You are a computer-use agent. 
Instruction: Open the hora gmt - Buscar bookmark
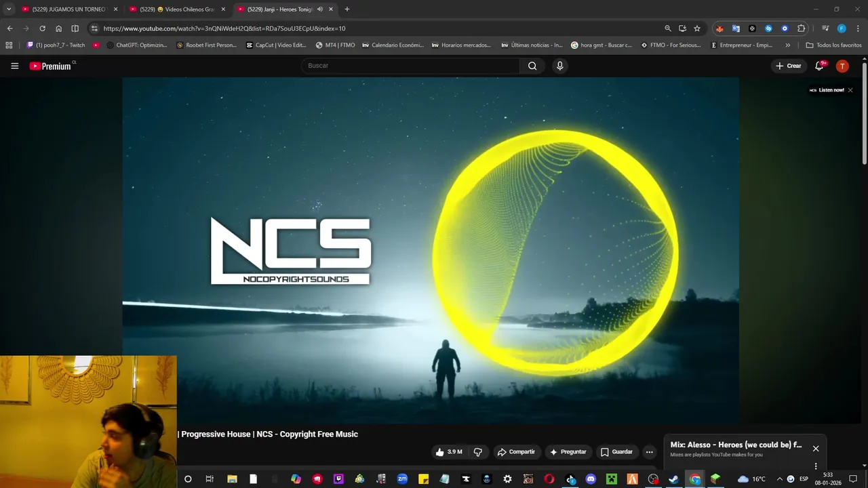tap(601, 45)
